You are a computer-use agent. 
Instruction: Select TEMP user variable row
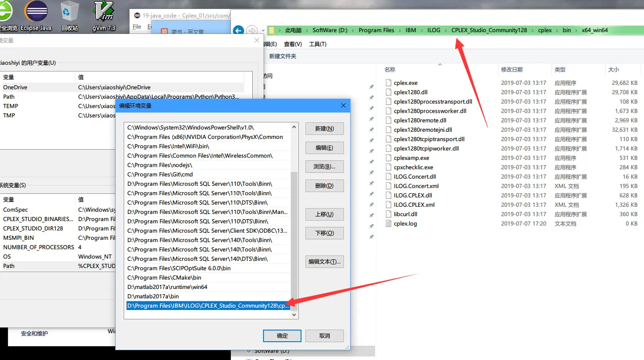58,106
